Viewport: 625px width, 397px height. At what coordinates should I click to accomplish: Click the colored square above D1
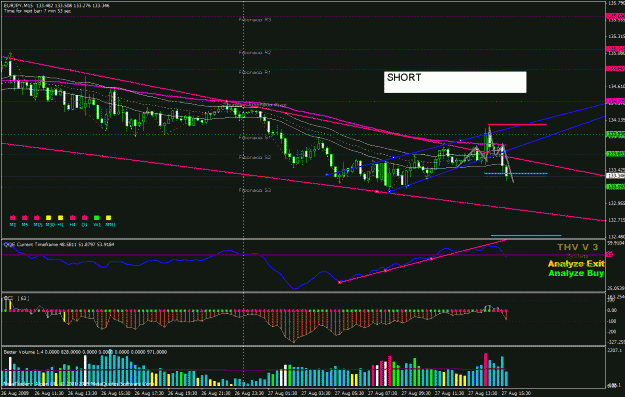coord(84,218)
